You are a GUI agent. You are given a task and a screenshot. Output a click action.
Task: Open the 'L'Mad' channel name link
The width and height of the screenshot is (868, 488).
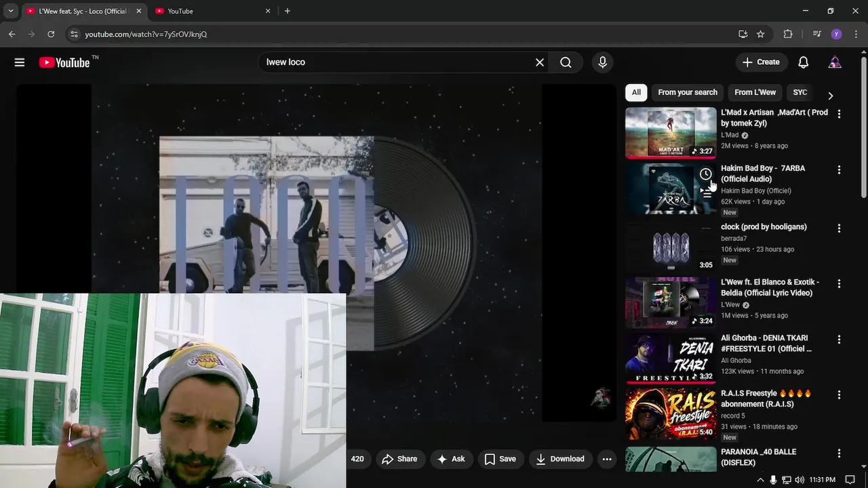(730, 135)
